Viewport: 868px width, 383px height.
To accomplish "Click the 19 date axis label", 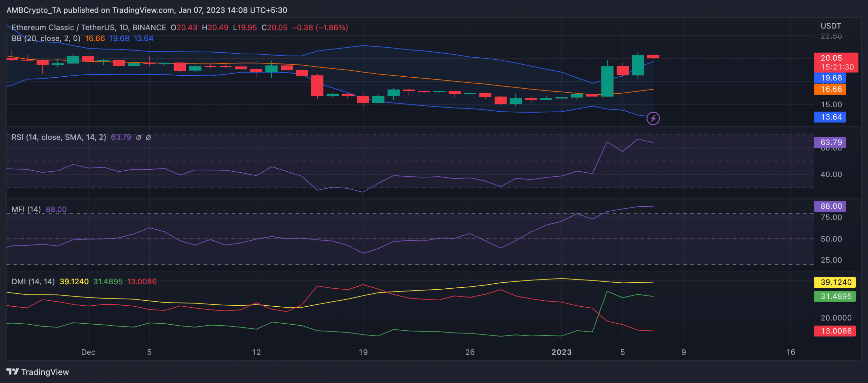I will tap(363, 352).
